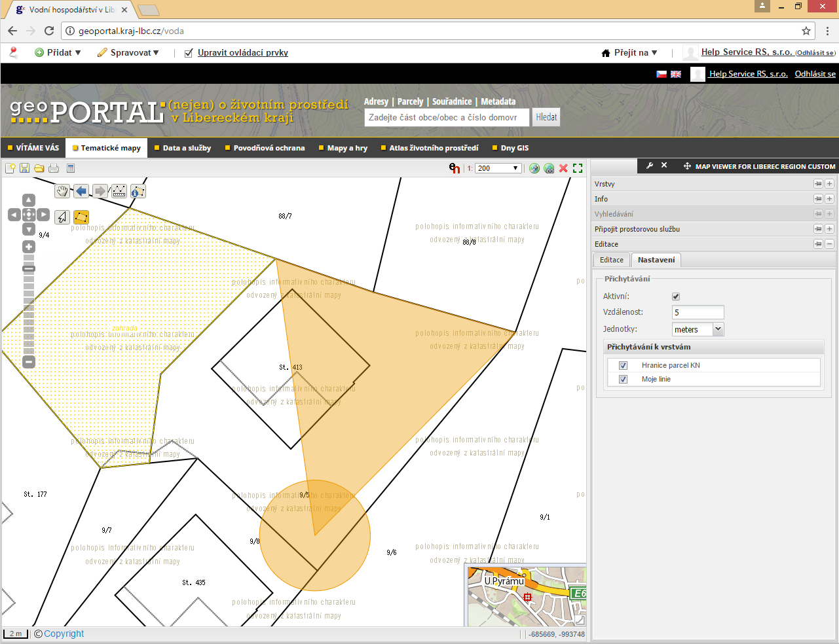Activate the feature info identify tool
Viewport: 839px width, 644px height.
[x=138, y=191]
